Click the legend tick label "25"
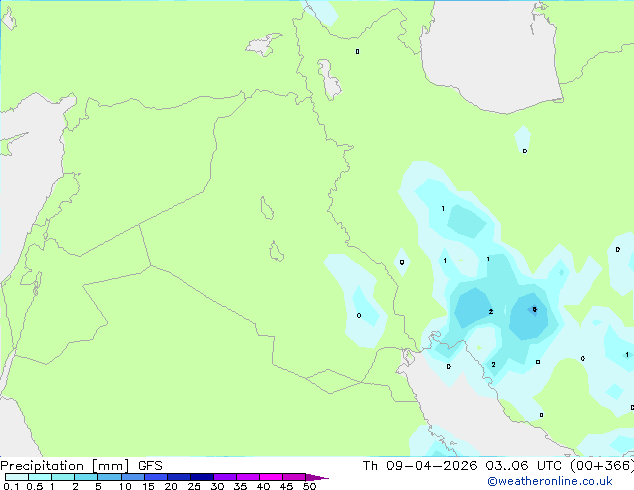 pyautogui.click(x=194, y=486)
